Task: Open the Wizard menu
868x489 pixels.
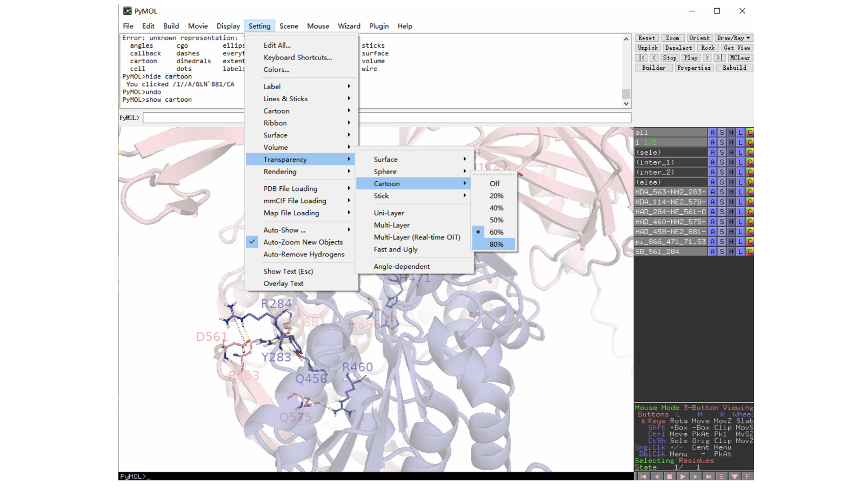Action: click(x=349, y=26)
